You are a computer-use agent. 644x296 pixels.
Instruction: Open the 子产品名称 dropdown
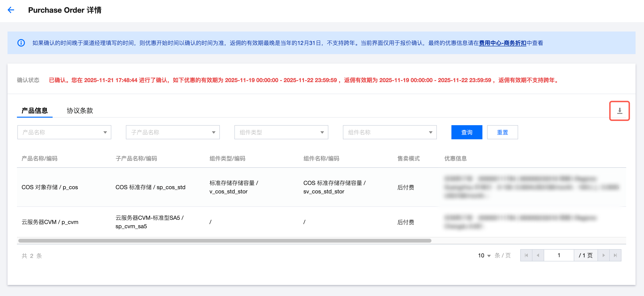point(173,132)
